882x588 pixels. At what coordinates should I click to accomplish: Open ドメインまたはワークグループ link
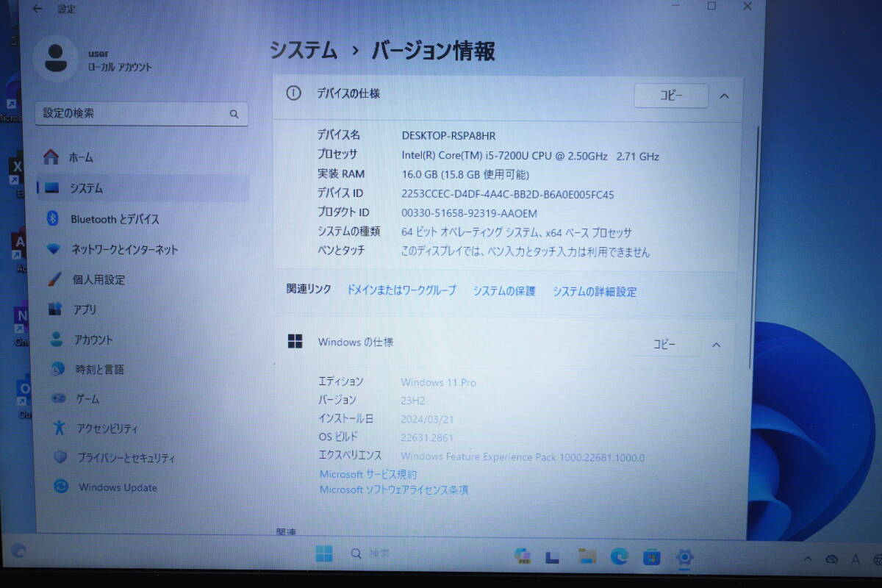pyautogui.click(x=401, y=290)
